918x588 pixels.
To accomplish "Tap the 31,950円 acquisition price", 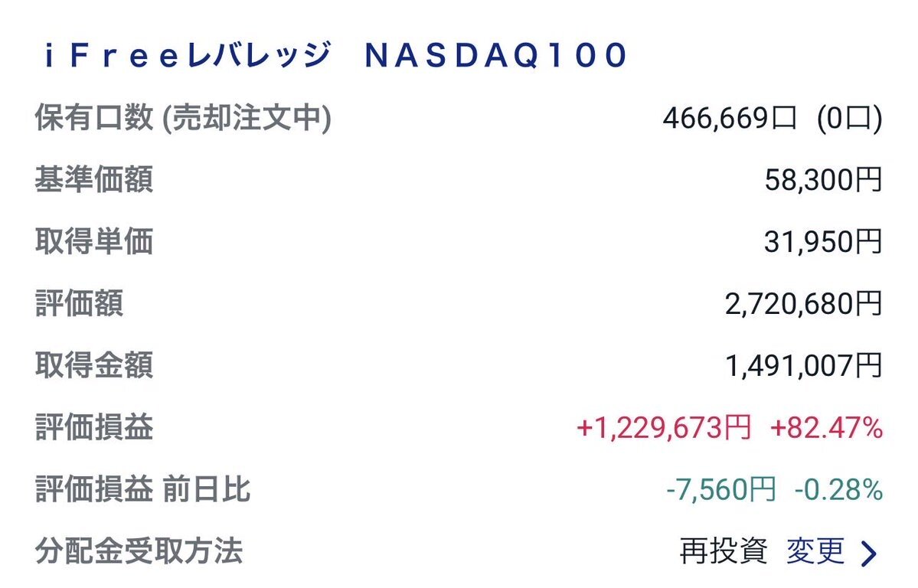I will (x=823, y=242).
